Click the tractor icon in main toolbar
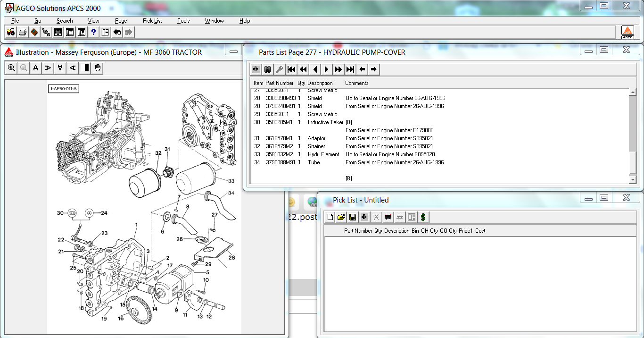The image size is (644, 338). click(x=10, y=32)
